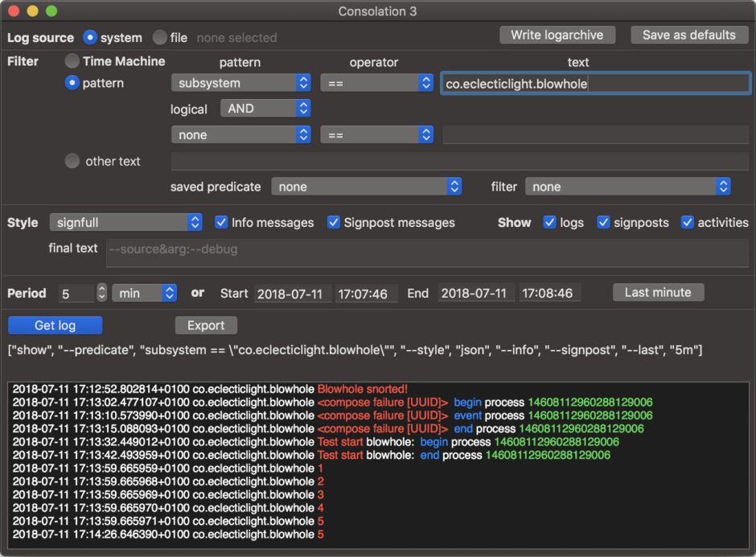Toggle the signposts show checkbox
This screenshot has width=756, height=557.
(x=603, y=222)
